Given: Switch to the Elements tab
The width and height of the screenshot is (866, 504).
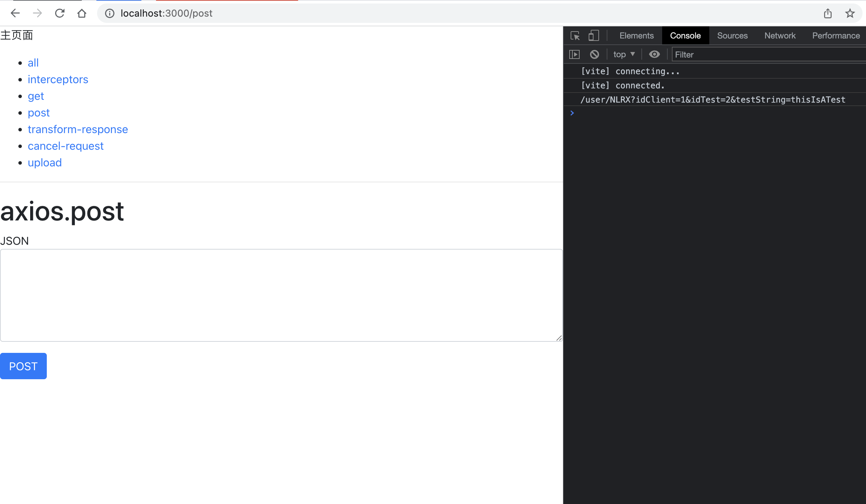Looking at the screenshot, I should coord(636,35).
